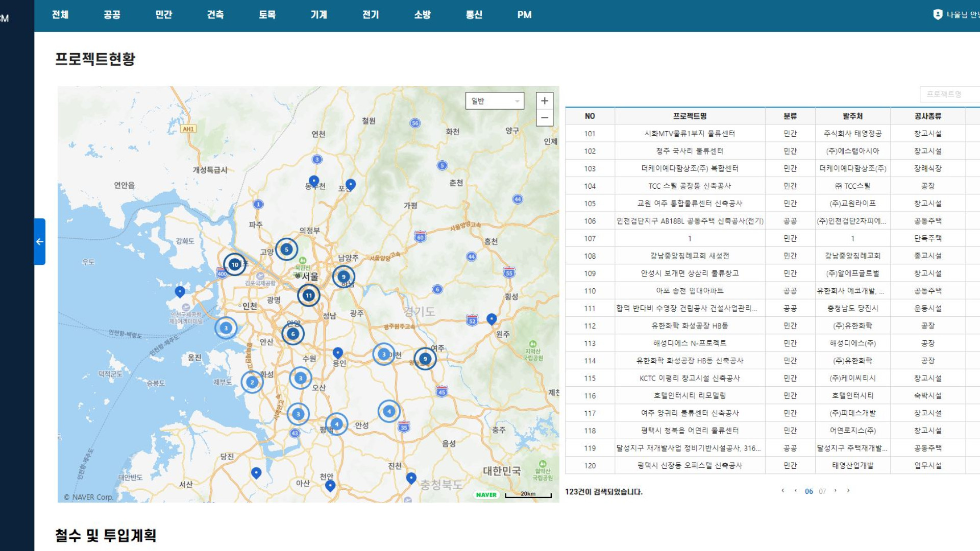
Task: Sort by the 발주처 column header
Action: pyautogui.click(x=852, y=116)
